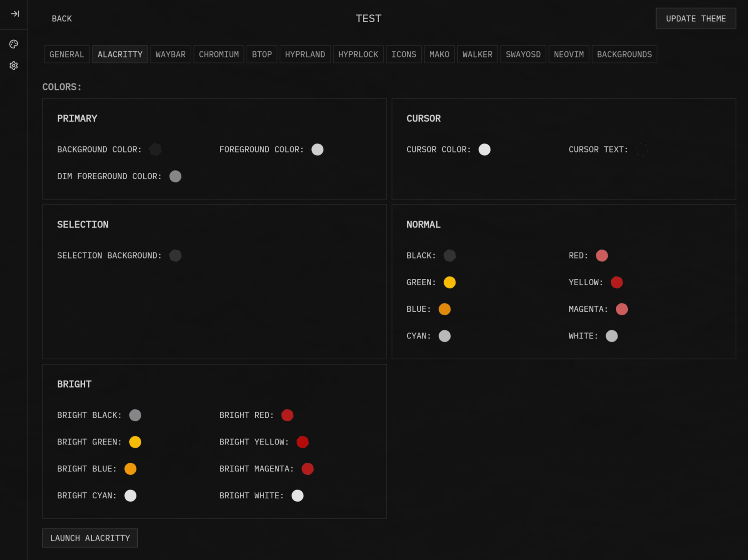Screen dimensions: 748x560
Task: Change the Normal Magenta color swatch
Action: tap(622, 309)
